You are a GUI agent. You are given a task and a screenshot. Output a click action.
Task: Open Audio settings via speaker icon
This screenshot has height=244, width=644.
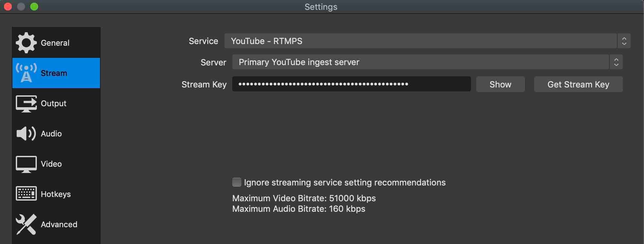click(26, 134)
